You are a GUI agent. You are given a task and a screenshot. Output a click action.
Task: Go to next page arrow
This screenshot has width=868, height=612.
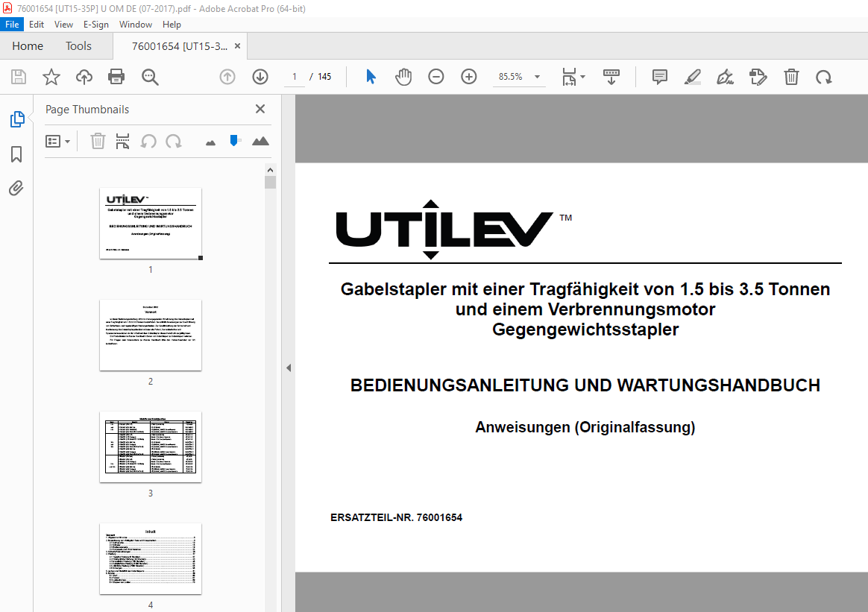pos(260,77)
